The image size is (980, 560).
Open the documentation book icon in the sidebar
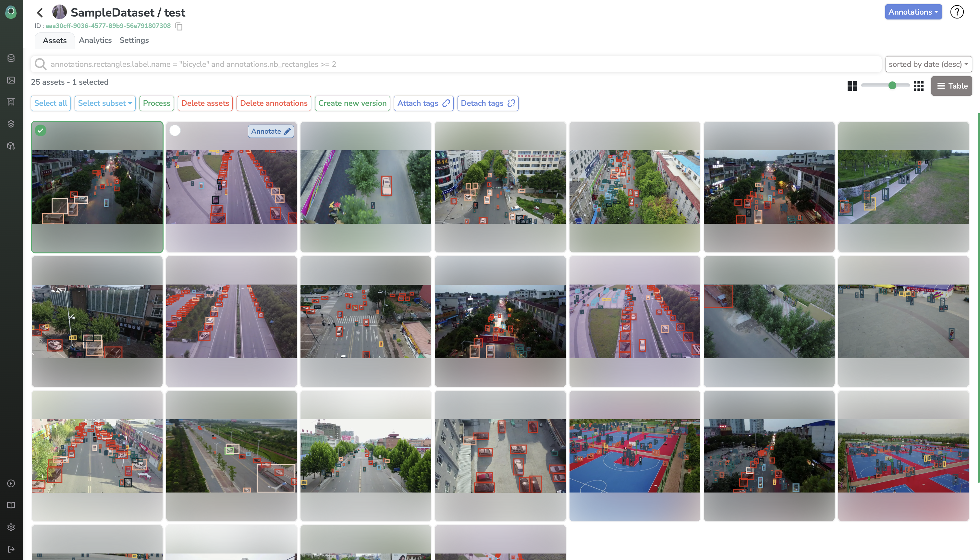click(11, 505)
